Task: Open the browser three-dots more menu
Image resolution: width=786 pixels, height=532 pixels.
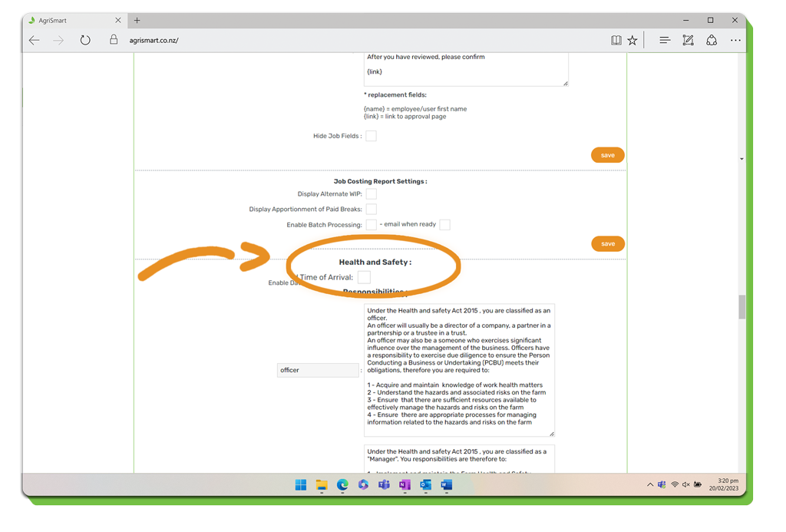Action: click(x=735, y=41)
